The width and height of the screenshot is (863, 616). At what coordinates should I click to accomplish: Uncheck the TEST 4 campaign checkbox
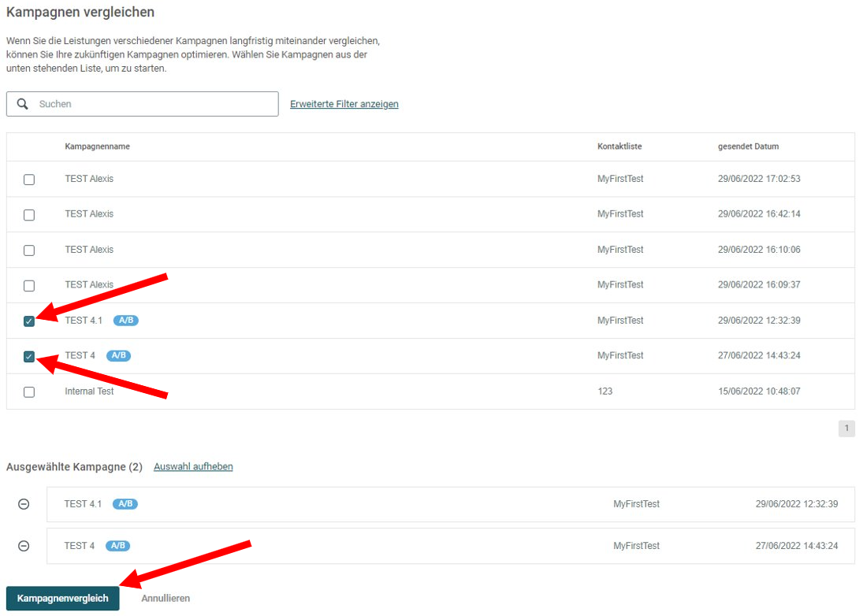tap(29, 356)
